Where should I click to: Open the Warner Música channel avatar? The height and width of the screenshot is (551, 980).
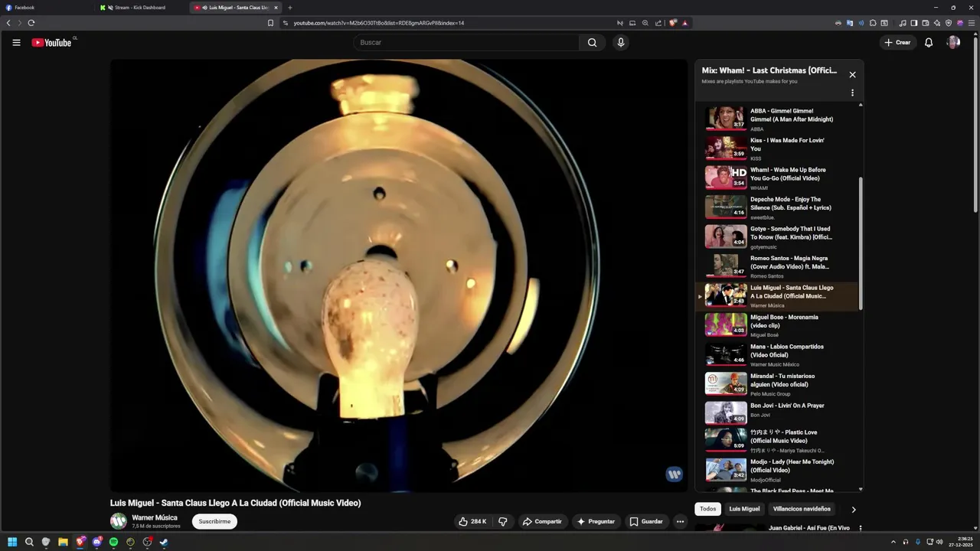pyautogui.click(x=119, y=521)
